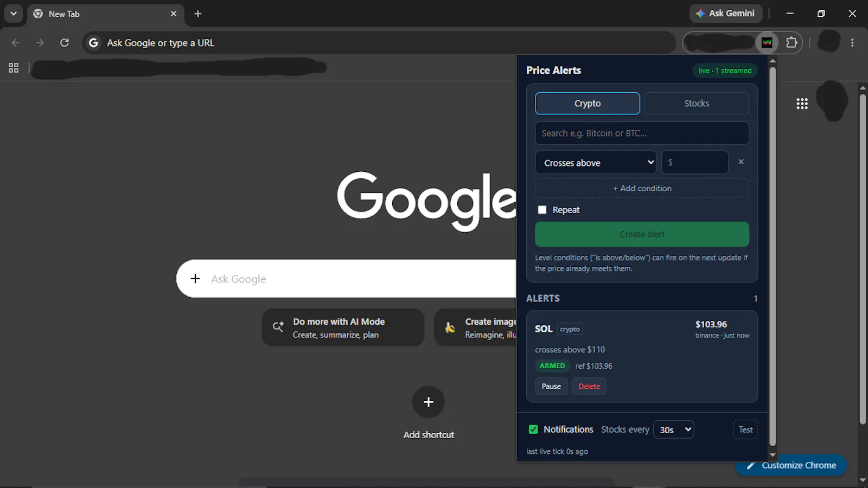Click the ARMED status badge
Viewport: 868px width, 488px height.
[x=552, y=366]
